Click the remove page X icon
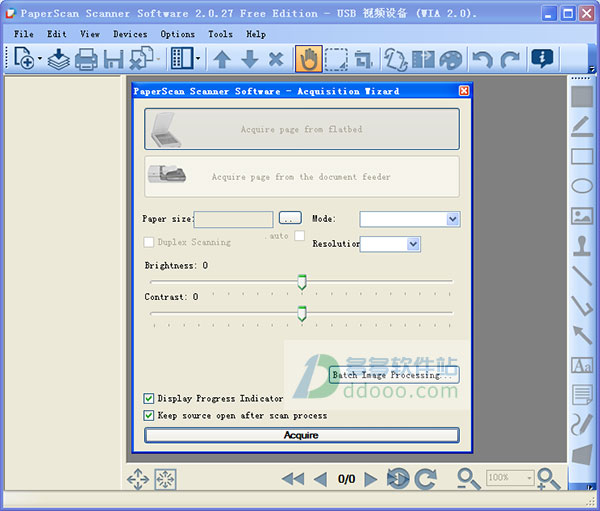 coord(276,59)
